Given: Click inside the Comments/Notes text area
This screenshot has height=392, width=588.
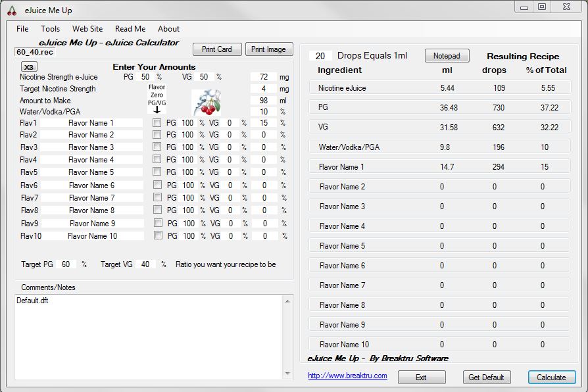Looking at the screenshot, I should tap(149, 337).
